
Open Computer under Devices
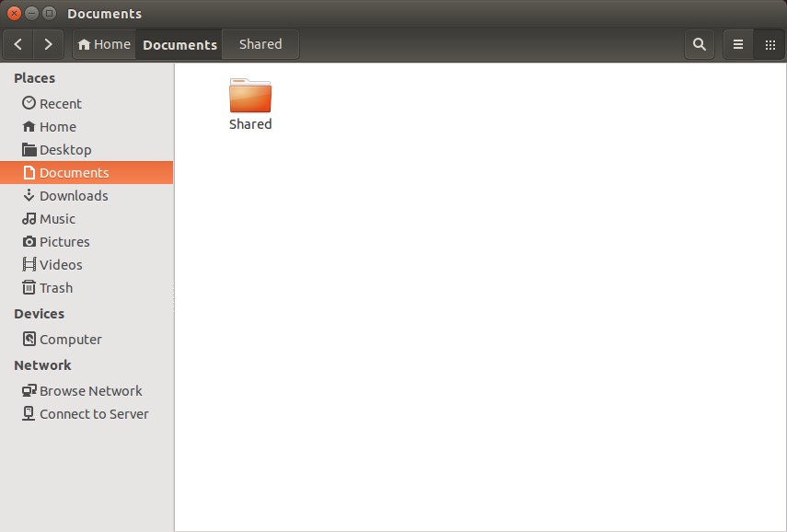(x=70, y=340)
